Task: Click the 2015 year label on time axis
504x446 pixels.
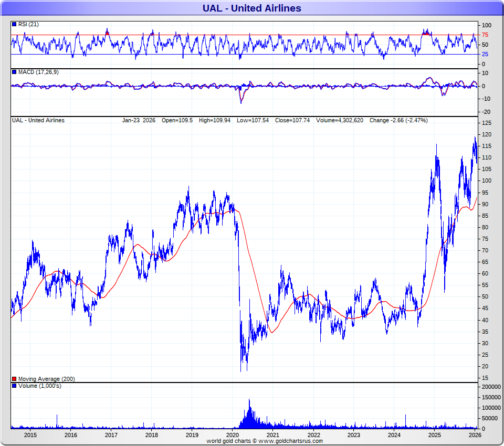Action: [x=30, y=435]
